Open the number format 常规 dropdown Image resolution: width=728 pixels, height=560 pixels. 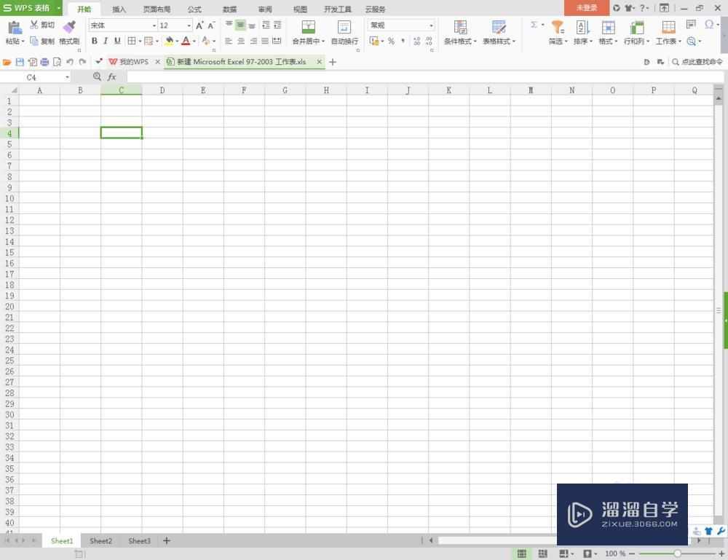(x=431, y=25)
